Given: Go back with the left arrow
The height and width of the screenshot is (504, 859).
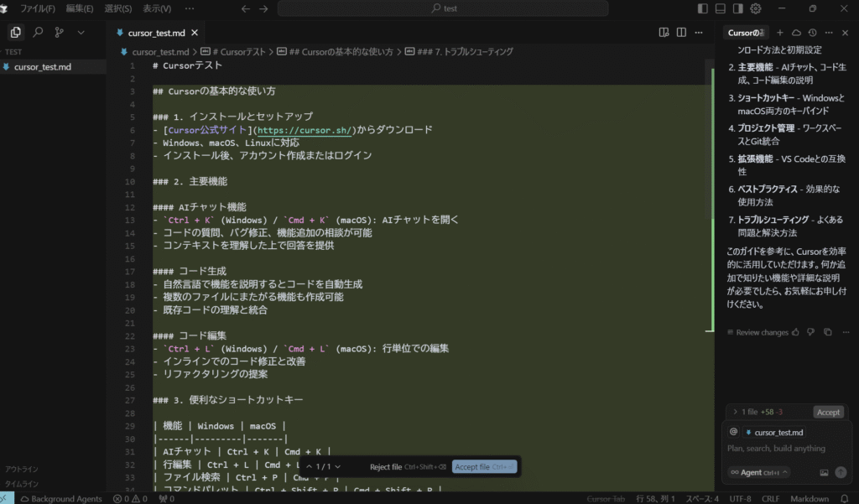Looking at the screenshot, I should point(246,8).
